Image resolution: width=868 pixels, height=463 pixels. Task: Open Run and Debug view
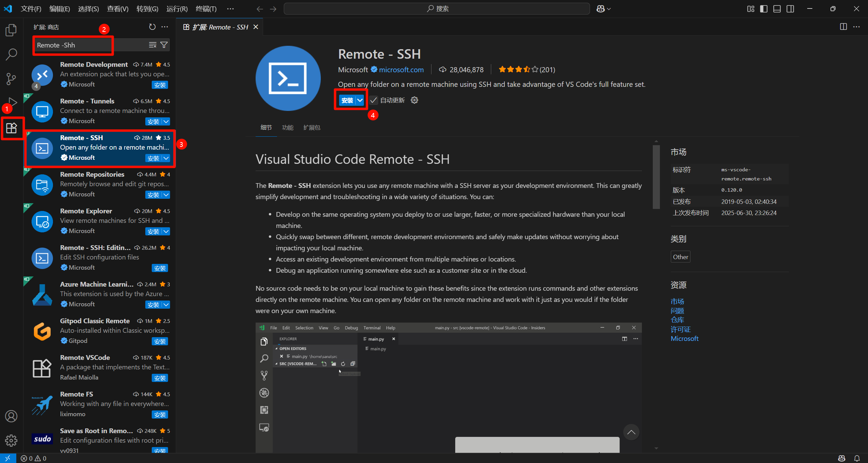tap(12, 102)
